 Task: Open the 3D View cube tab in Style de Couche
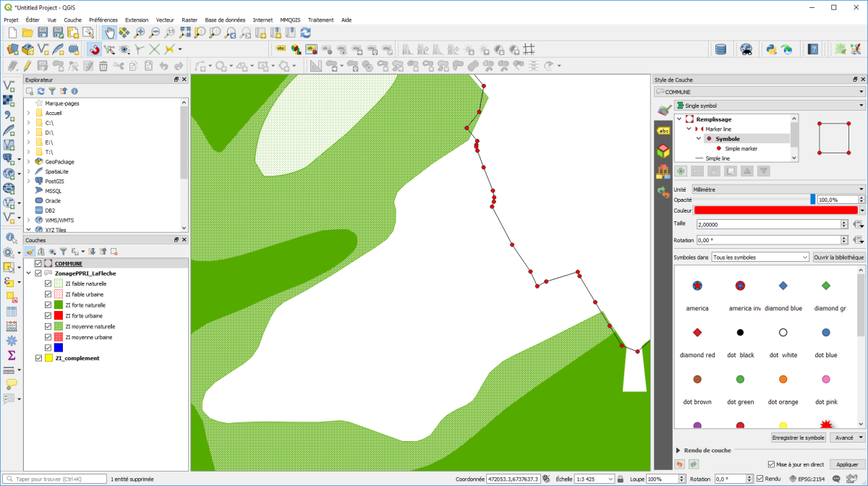[663, 151]
